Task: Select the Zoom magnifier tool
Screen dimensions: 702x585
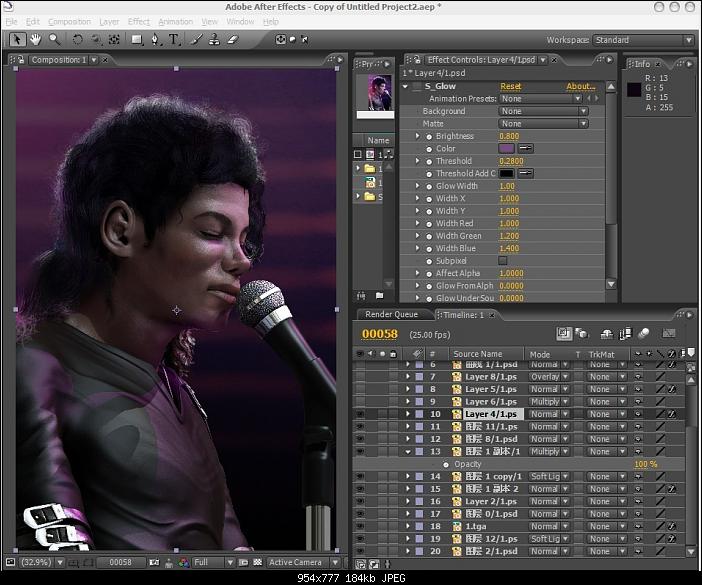Action: tap(55, 40)
